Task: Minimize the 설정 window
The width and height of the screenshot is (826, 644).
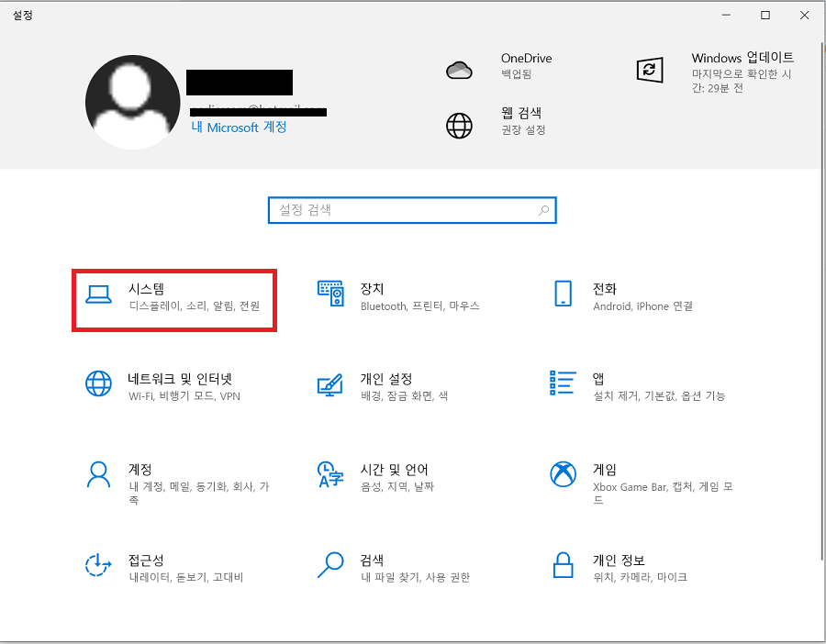Action: click(x=727, y=15)
